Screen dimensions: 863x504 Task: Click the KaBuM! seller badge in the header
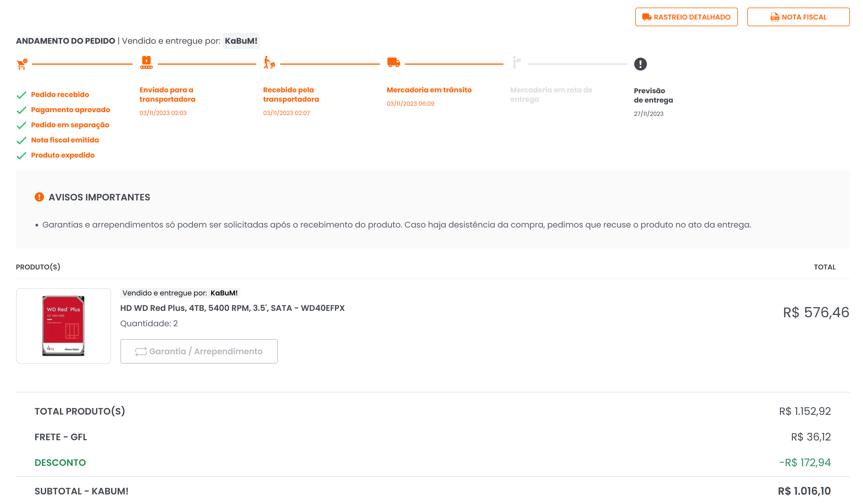[x=241, y=41]
